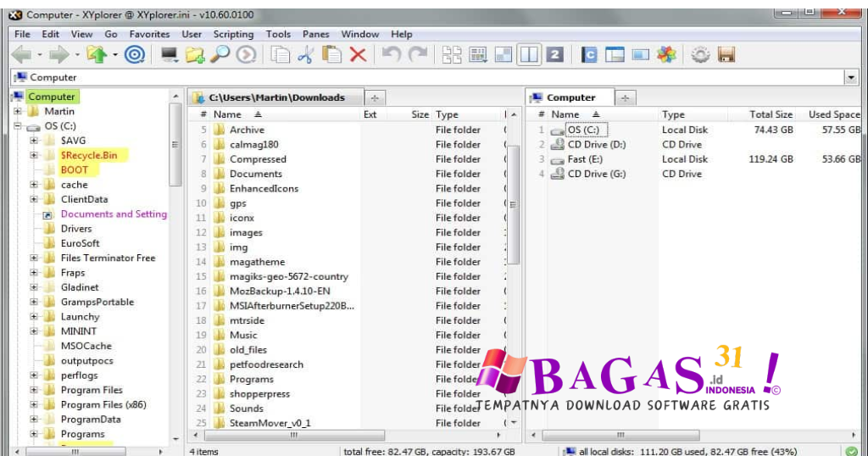Go back with the Back arrow
Viewport: 868px width, 456px height.
[x=21, y=55]
